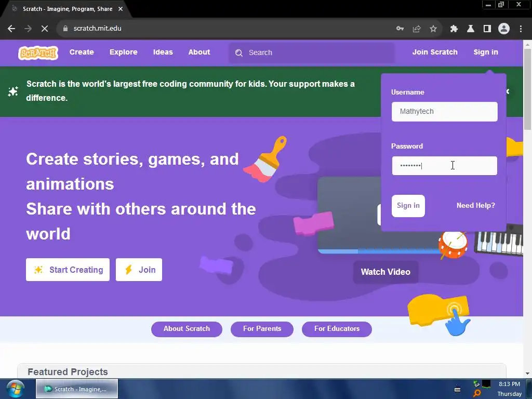
Task: Click the black monitor tray icon
Action: point(486,384)
